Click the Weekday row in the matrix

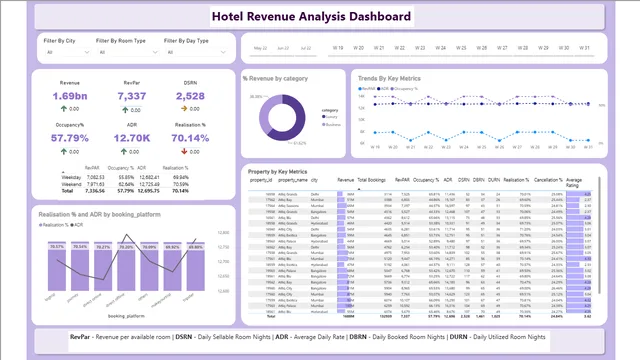(x=125, y=178)
